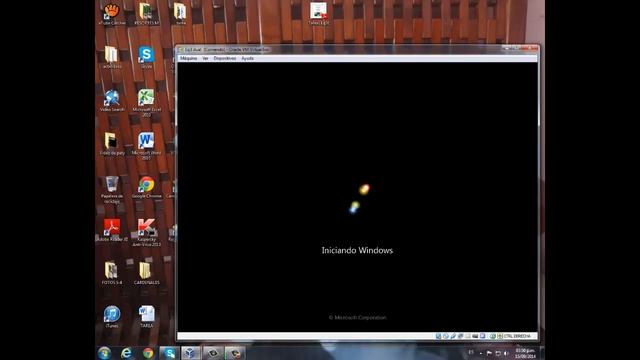The image size is (640, 360).
Task: Open the Ver menu
Action: click(205, 58)
